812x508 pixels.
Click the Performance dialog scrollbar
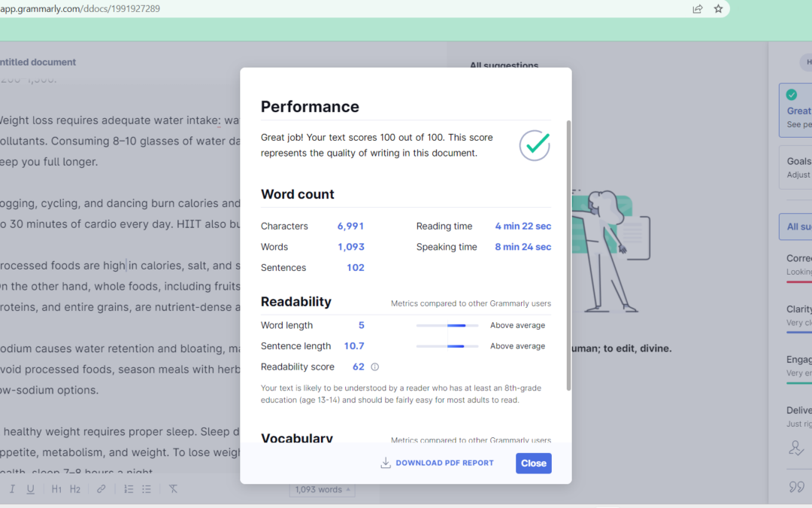[x=568, y=256]
